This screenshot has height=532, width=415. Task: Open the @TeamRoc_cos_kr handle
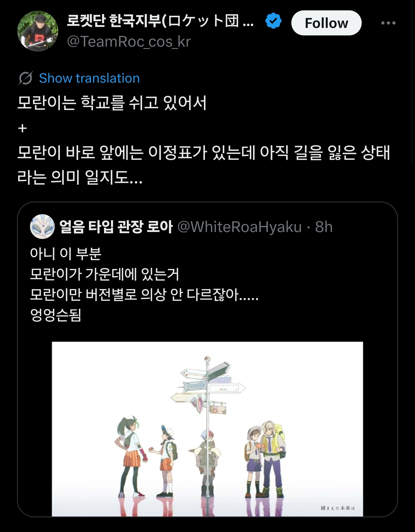click(x=129, y=42)
